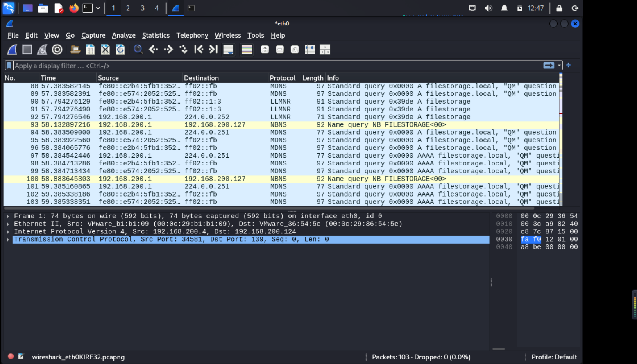Click Profile: Default in status bar
The width and height of the screenshot is (637, 364).
pos(554,357)
